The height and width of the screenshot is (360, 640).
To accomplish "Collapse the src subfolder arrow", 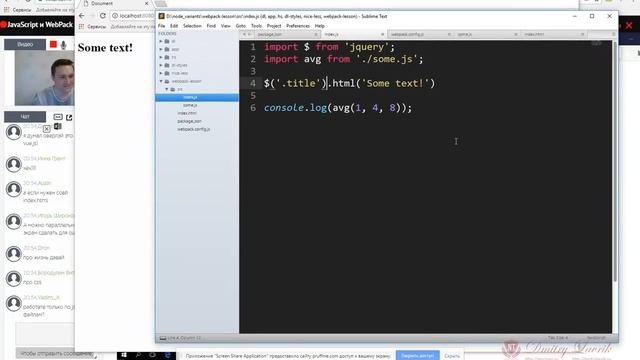I will (x=167, y=89).
